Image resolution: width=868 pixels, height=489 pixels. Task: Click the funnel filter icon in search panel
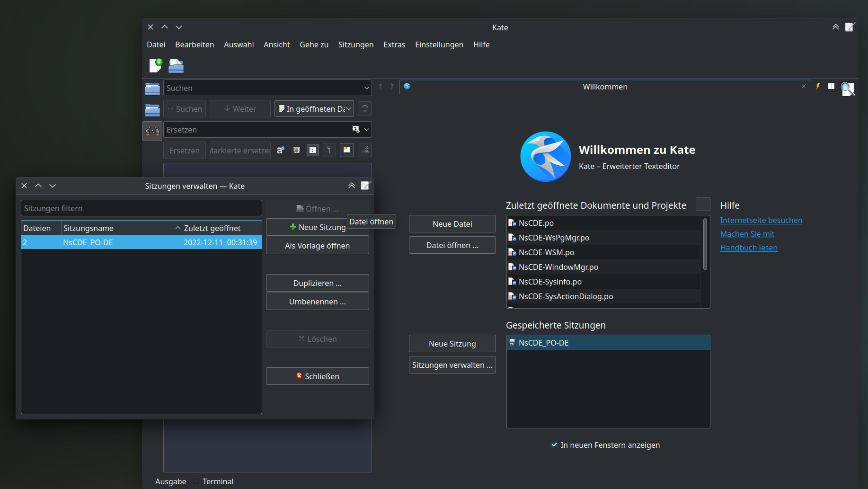click(x=329, y=150)
